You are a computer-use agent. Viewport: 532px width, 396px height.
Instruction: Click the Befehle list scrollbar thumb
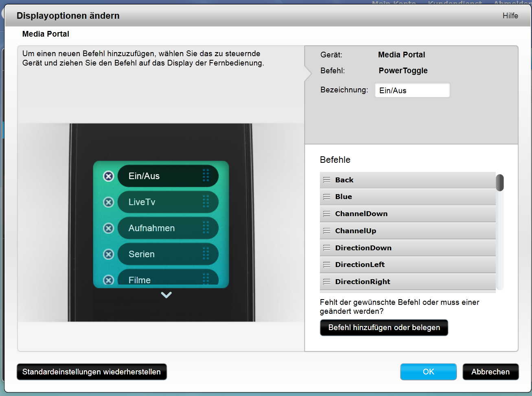point(500,183)
